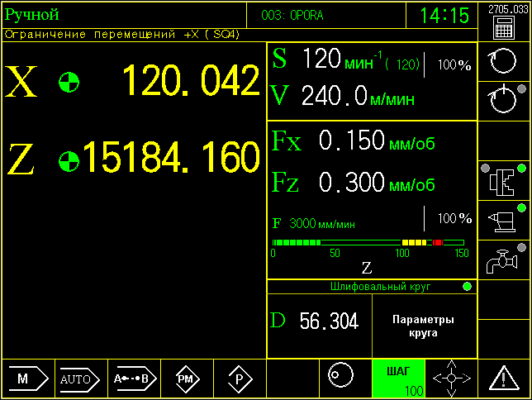
Task: Open program name 003: OPORA field
Action: point(292,16)
